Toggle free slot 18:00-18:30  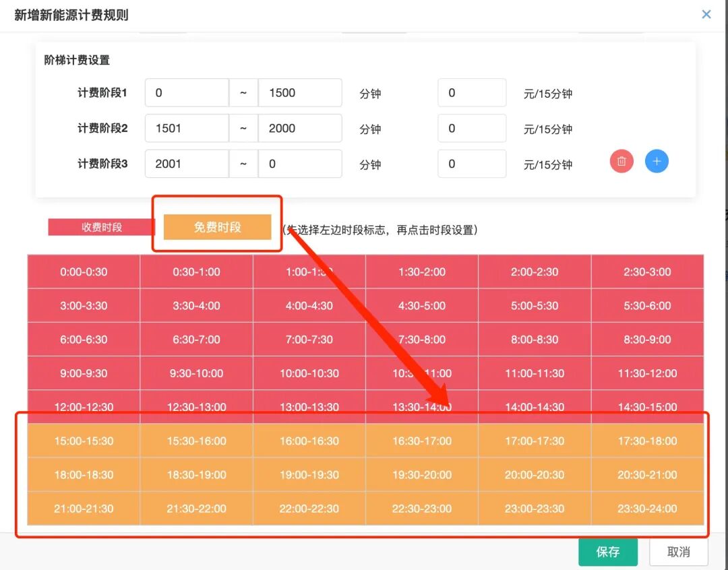pos(84,475)
